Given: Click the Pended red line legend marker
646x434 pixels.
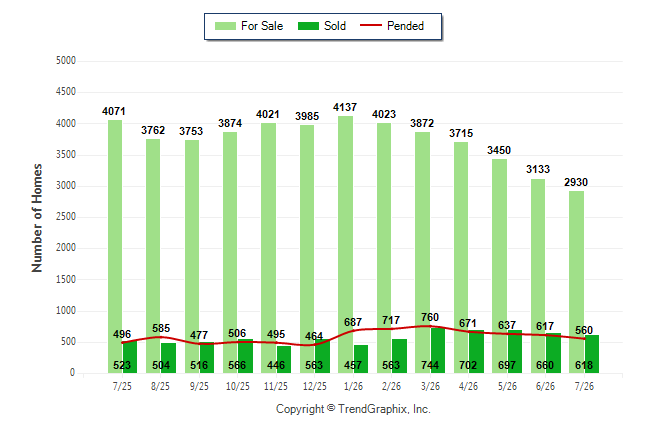Looking at the screenshot, I should 371,26.
